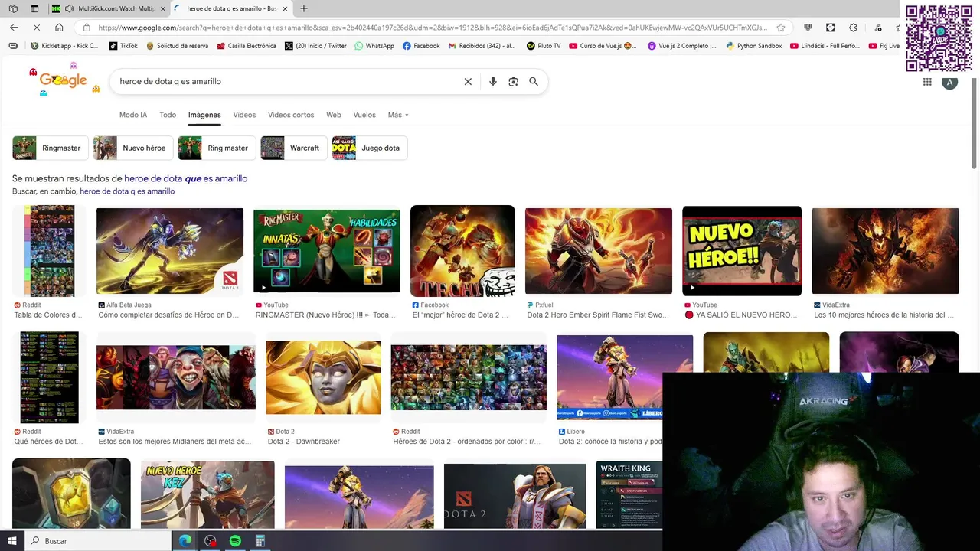This screenshot has height=551, width=980.
Task: Stop loading the page with the X icon
Action: 36,28
